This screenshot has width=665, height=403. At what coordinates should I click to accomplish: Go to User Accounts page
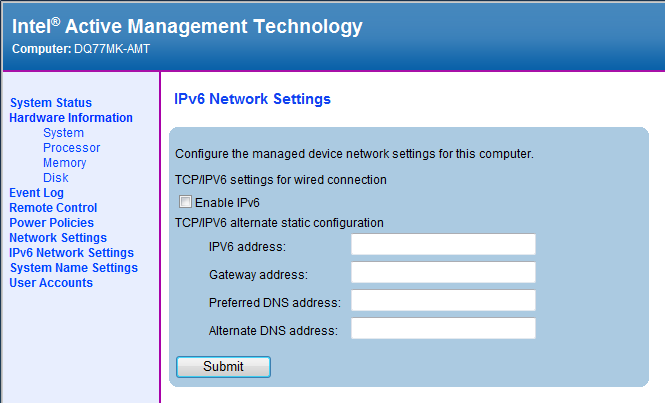point(51,283)
